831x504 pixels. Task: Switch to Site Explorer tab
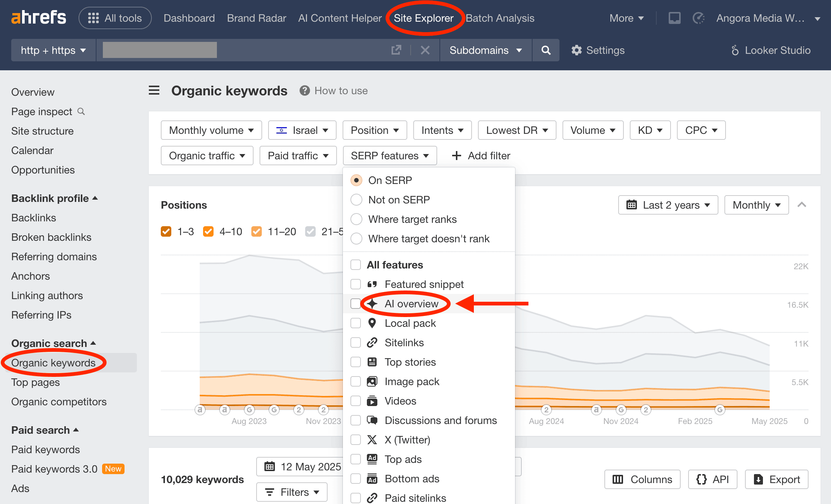click(x=424, y=18)
